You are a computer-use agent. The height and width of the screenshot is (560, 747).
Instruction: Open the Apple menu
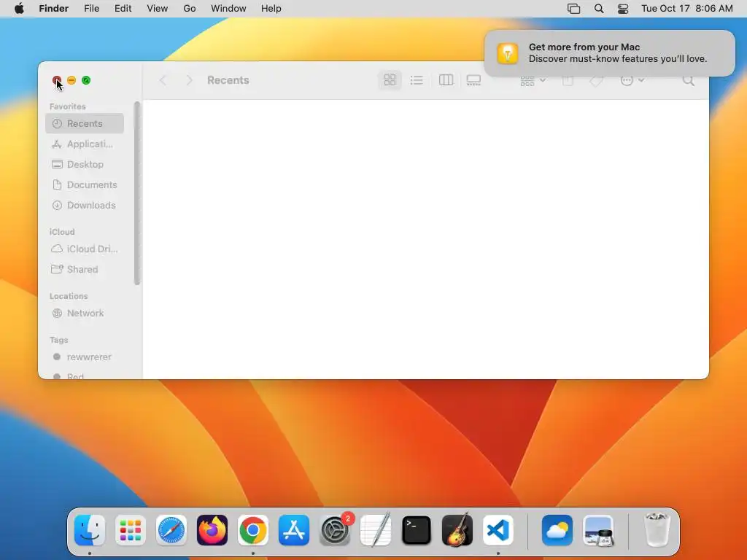[19, 9]
